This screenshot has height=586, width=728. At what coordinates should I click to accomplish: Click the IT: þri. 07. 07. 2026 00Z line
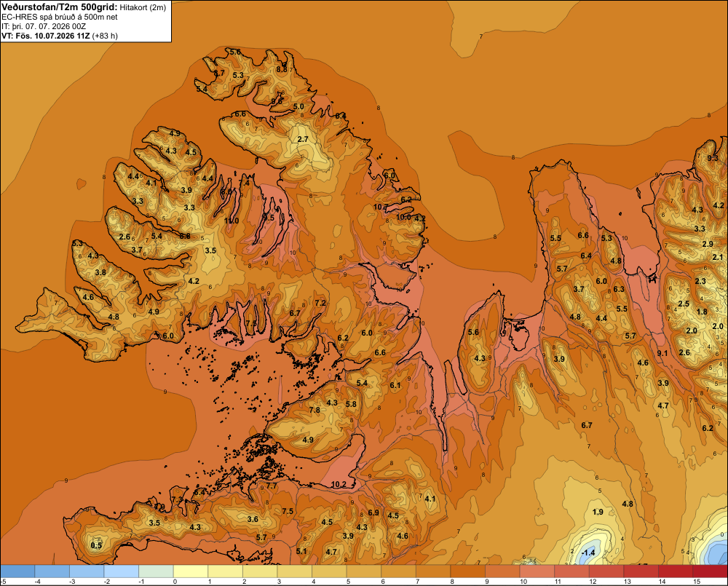click(44, 26)
